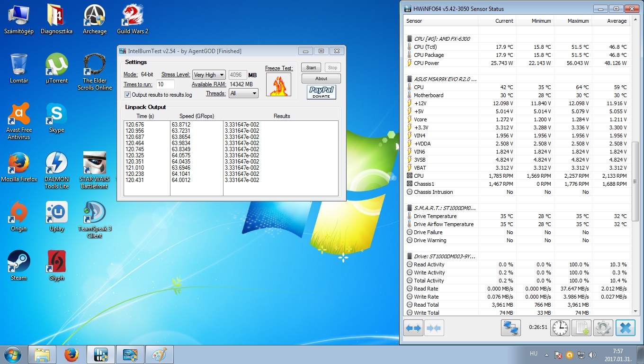644x364 pixels.
Task: Select the CPU (Tctl) sensor row
Action: 518,47
